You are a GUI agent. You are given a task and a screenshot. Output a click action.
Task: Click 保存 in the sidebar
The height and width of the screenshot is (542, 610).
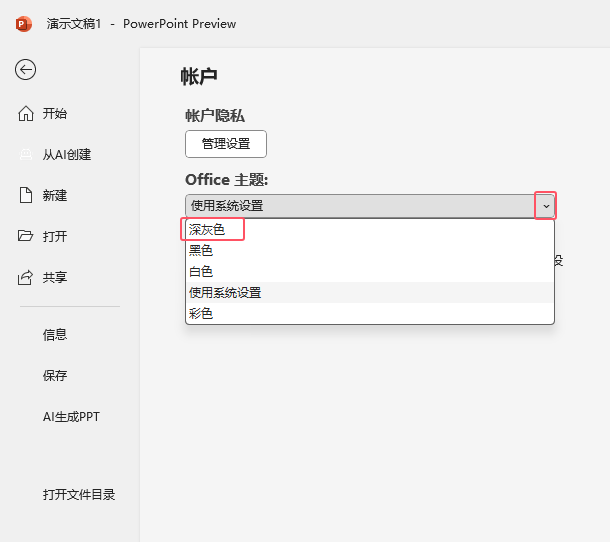pos(55,376)
